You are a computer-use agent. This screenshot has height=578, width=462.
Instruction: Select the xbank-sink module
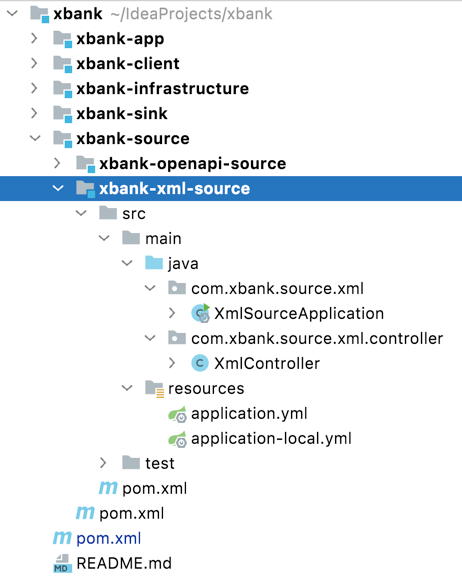(x=122, y=114)
